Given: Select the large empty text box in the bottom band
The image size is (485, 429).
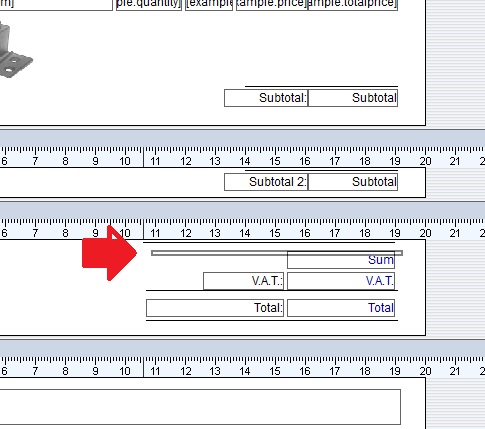Looking at the screenshot, I should tap(200, 407).
